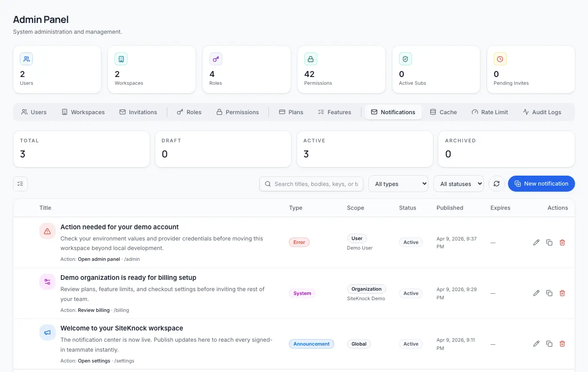Create a New notification

coord(541,184)
